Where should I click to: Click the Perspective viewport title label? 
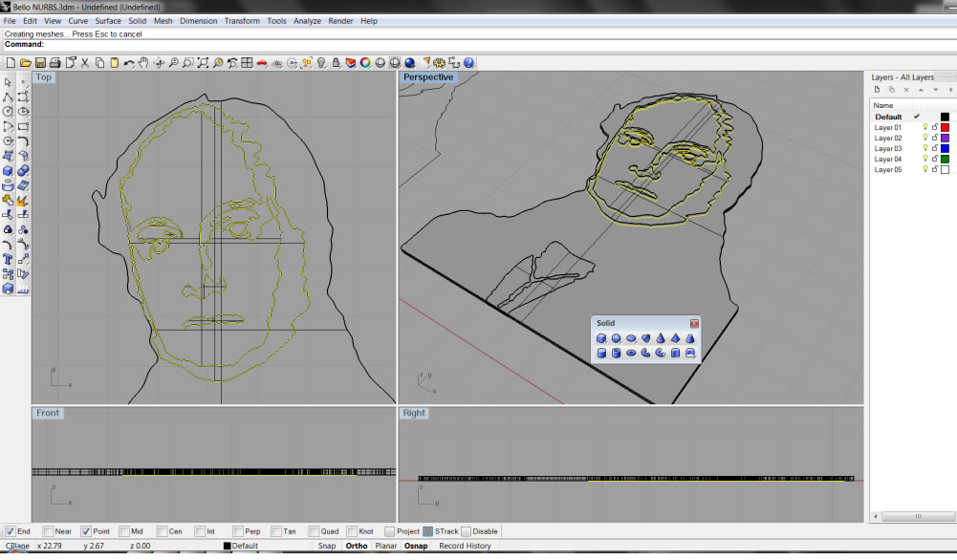click(x=428, y=76)
